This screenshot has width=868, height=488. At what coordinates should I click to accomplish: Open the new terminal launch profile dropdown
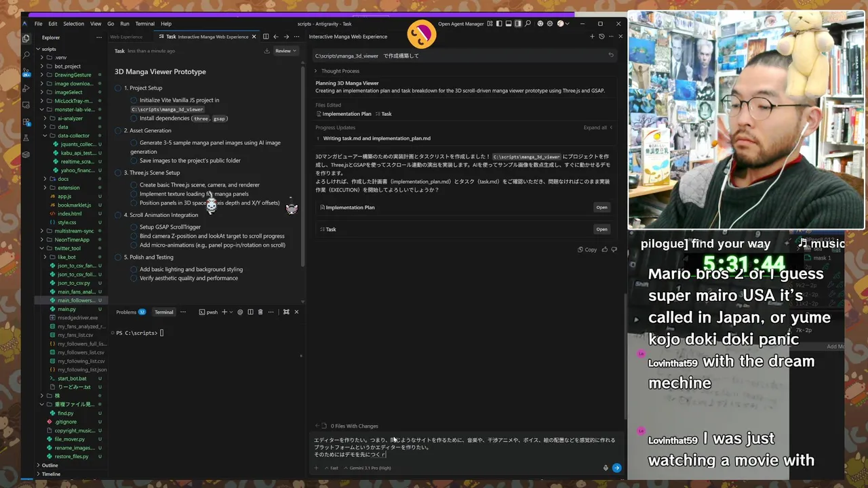tap(233, 312)
